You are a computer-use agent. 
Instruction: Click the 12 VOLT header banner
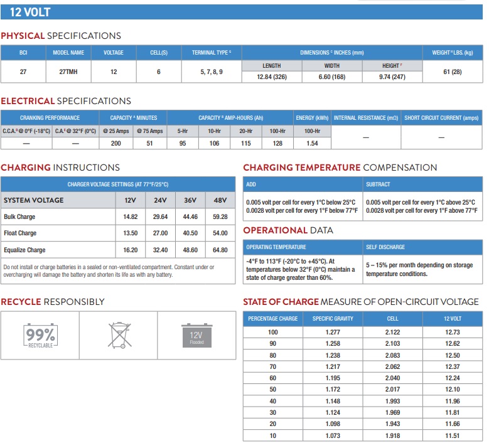pos(242,12)
